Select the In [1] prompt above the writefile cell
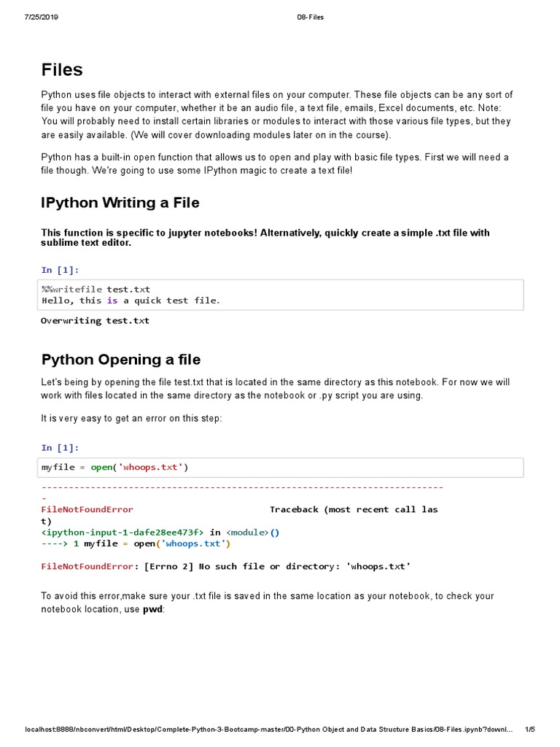 tap(60, 270)
